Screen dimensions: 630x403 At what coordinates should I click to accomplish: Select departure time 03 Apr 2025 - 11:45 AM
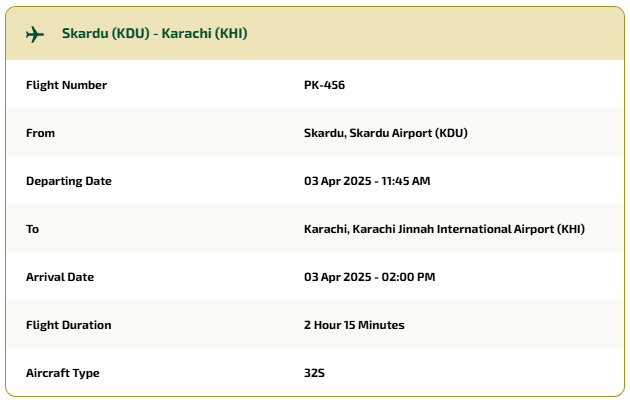pyautogui.click(x=367, y=181)
